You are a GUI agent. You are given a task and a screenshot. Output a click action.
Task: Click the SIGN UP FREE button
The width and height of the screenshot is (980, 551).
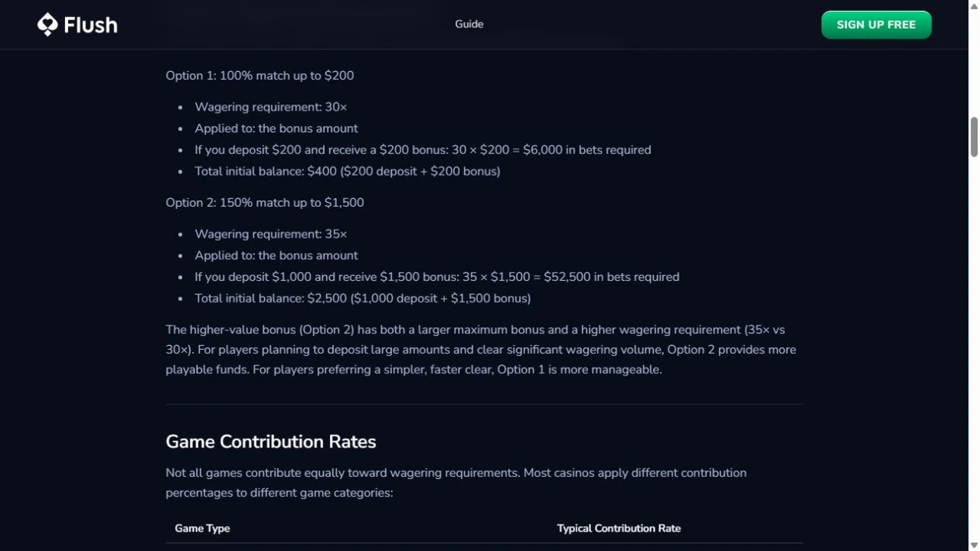tap(876, 24)
